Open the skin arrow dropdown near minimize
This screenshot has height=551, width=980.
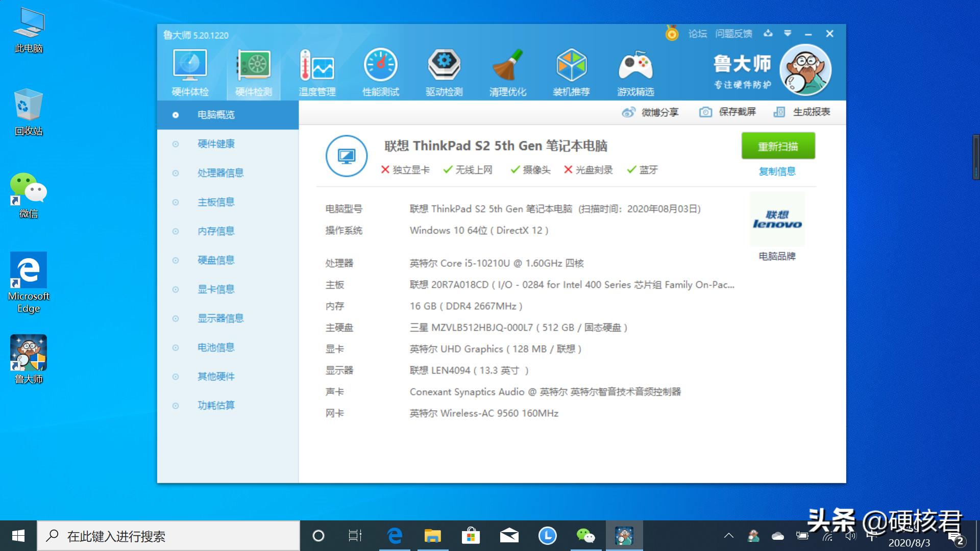pos(789,34)
